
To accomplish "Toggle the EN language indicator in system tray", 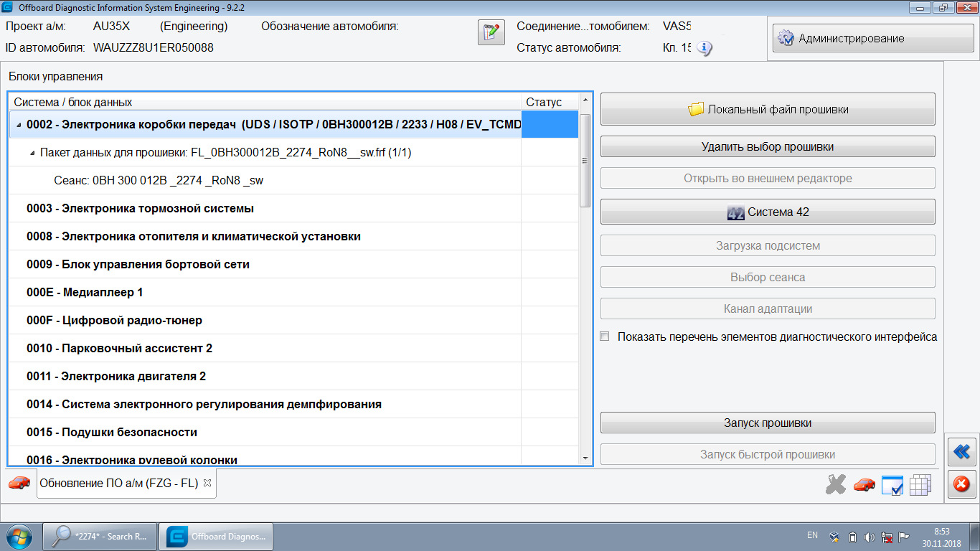I will tap(813, 536).
